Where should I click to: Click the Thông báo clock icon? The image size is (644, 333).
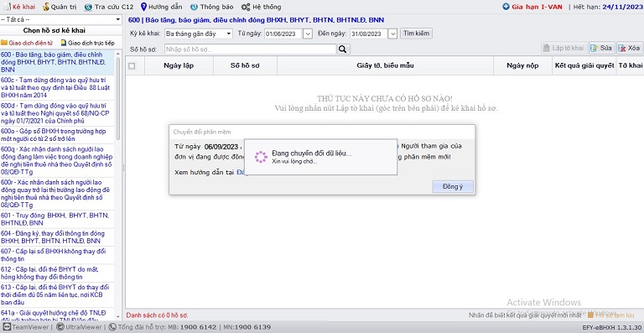click(x=194, y=7)
